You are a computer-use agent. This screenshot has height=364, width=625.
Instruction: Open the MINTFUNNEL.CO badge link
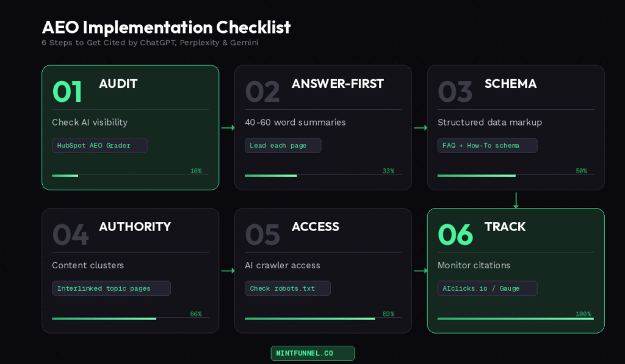pyautogui.click(x=312, y=354)
